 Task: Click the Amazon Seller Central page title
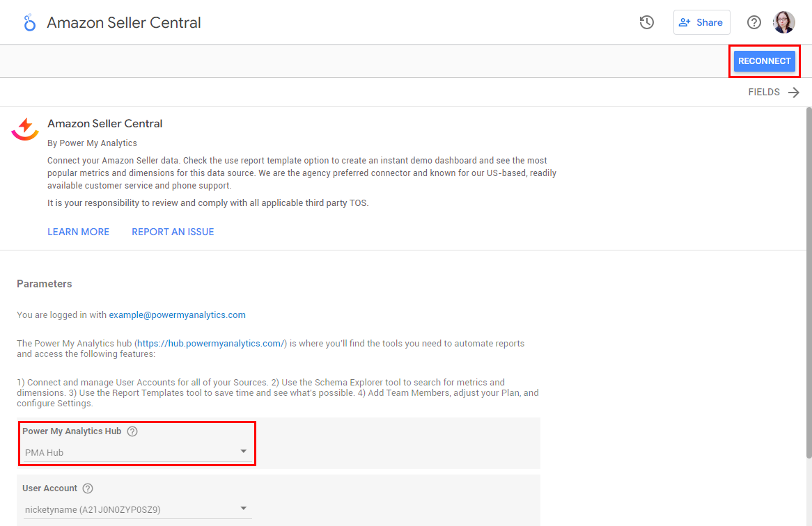tap(124, 22)
